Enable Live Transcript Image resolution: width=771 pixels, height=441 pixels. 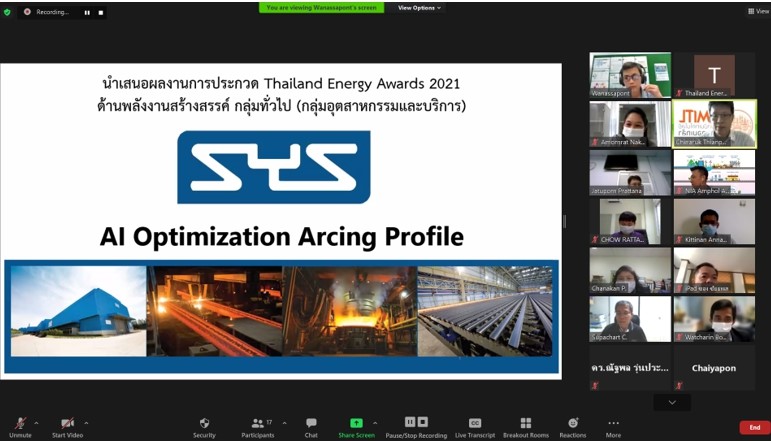[475, 427]
